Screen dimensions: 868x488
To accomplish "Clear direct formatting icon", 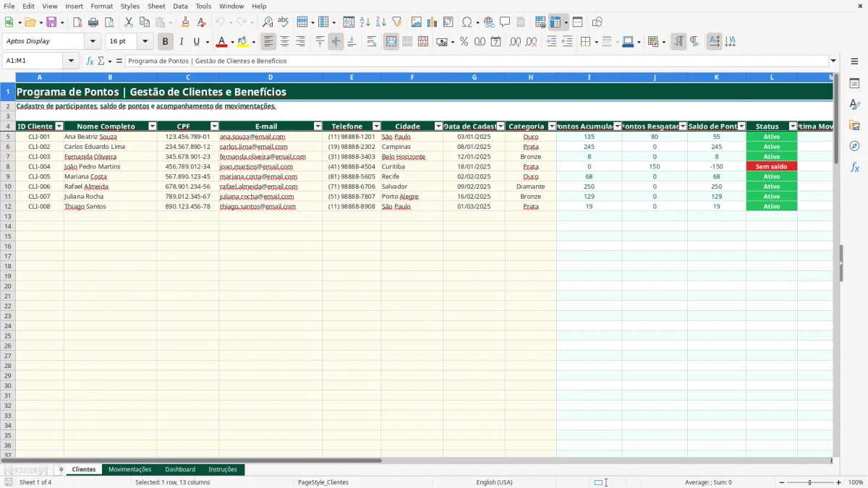I will pyautogui.click(x=201, y=22).
